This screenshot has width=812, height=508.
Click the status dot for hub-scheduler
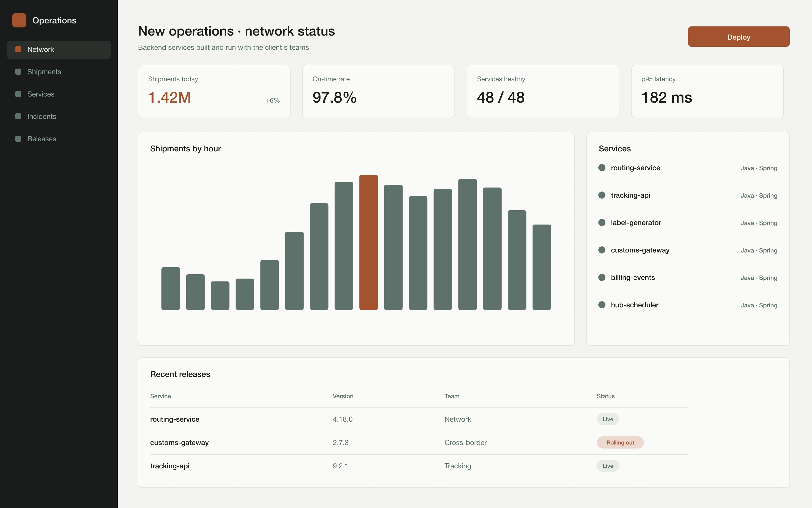(x=602, y=305)
